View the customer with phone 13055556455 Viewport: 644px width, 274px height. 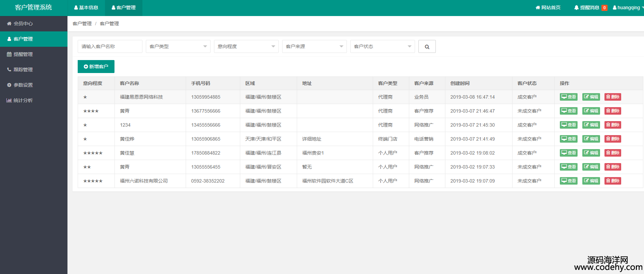pos(569,167)
